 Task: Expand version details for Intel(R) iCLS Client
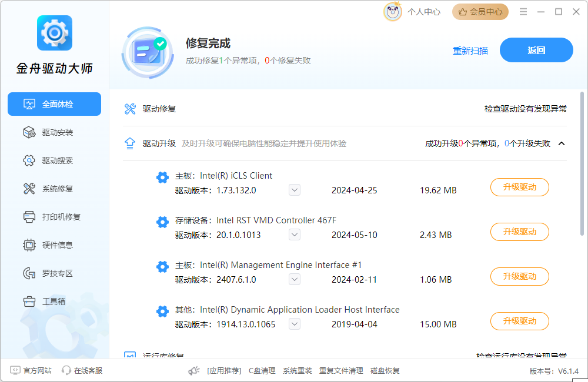click(294, 190)
